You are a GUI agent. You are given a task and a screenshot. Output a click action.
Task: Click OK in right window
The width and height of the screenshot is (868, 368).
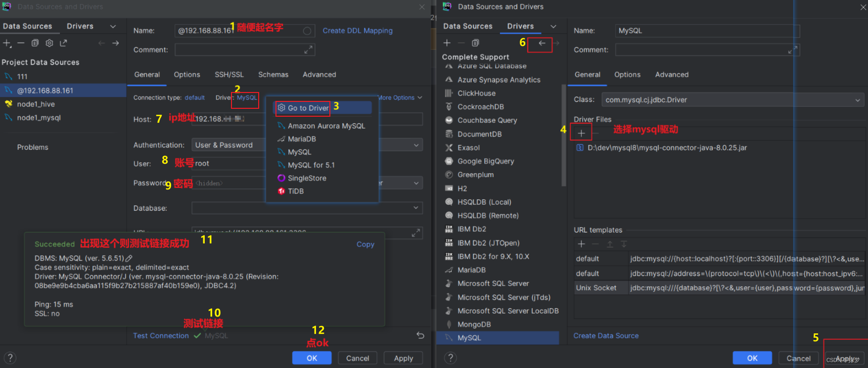click(752, 358)
